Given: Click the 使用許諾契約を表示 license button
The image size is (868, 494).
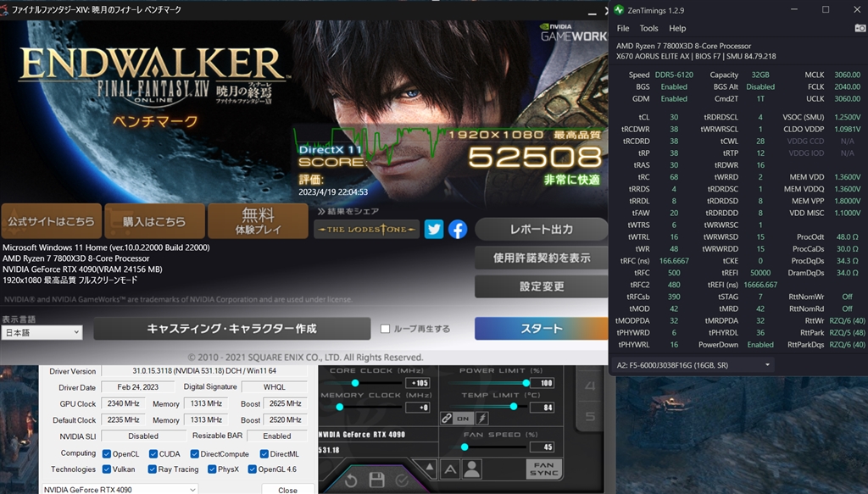Looking at the screenshot, I should [x=541, y=258].
